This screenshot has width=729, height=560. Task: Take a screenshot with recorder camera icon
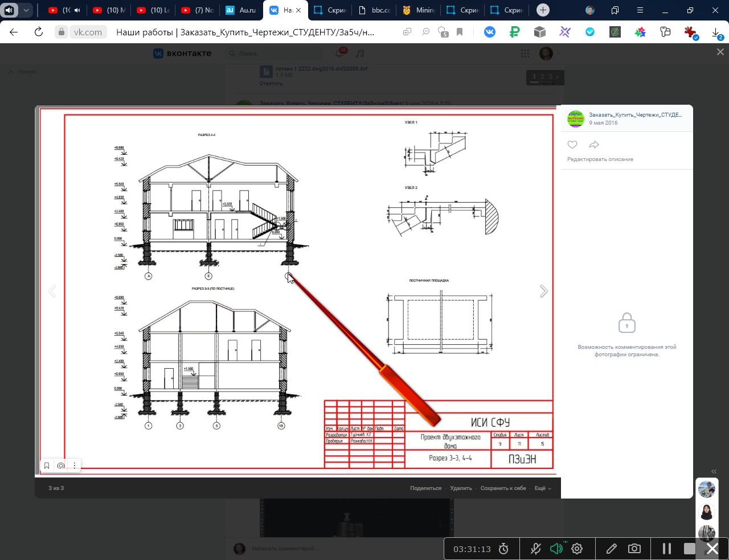[x=634, y=549]
